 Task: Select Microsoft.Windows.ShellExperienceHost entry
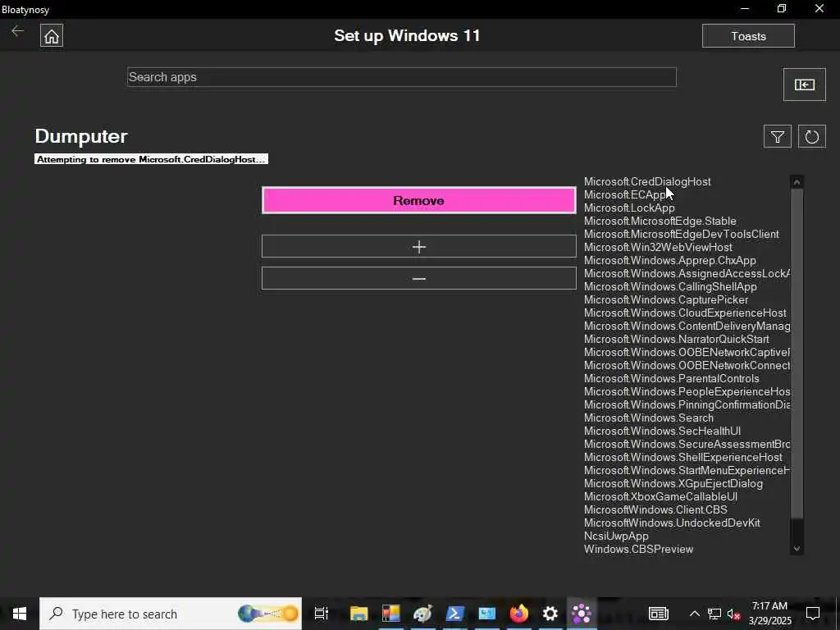[683, 458]
